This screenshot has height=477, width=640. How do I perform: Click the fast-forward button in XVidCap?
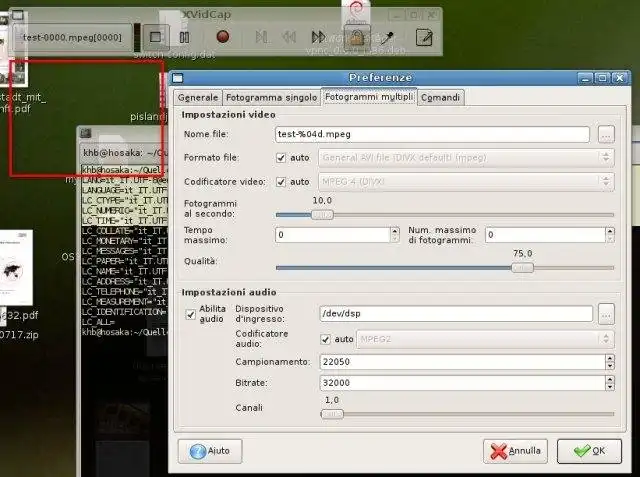(x=318, y=37)
